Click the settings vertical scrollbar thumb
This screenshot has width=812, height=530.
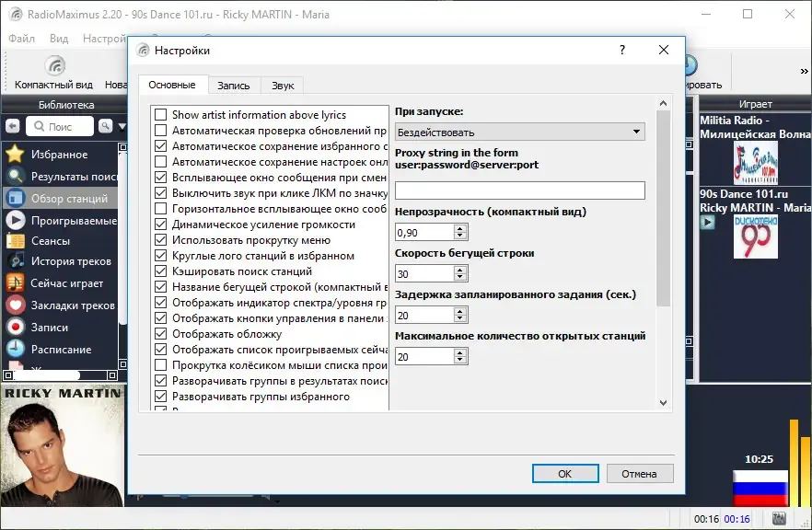(664, 208)
